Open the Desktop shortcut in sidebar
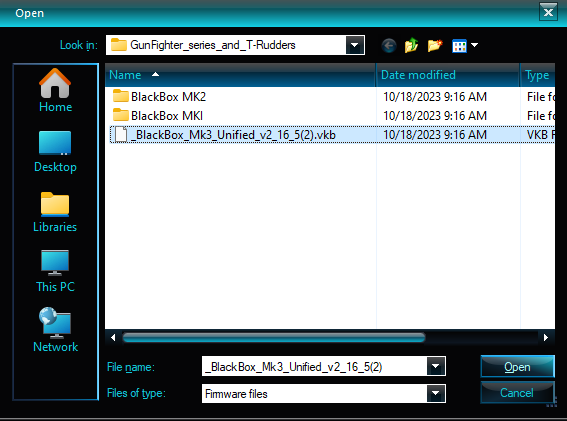The width and height of the screenshot is (567, 421). [55, 152]
